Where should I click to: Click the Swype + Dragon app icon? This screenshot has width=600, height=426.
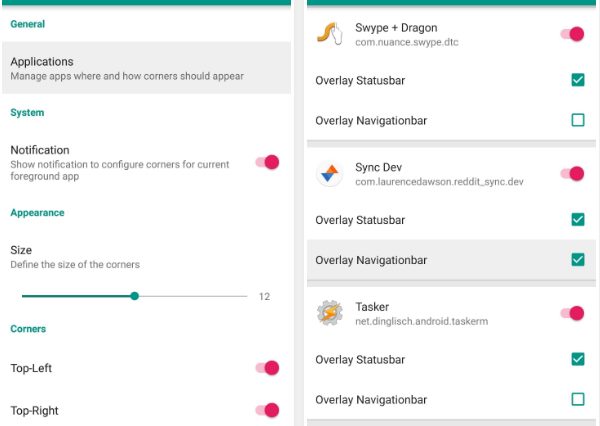tap(329, 34)
